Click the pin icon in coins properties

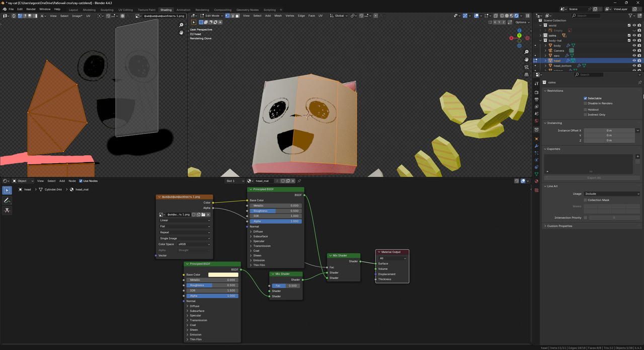point(640,82)
